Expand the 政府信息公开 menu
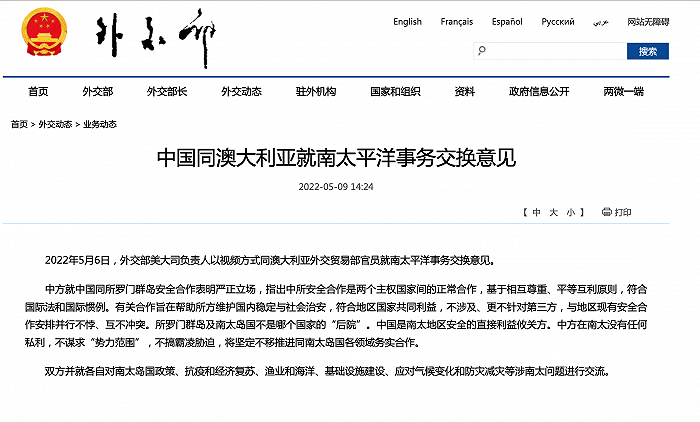Image resolution: width=700 pixels, height=422 pixels. pos(538,92)
